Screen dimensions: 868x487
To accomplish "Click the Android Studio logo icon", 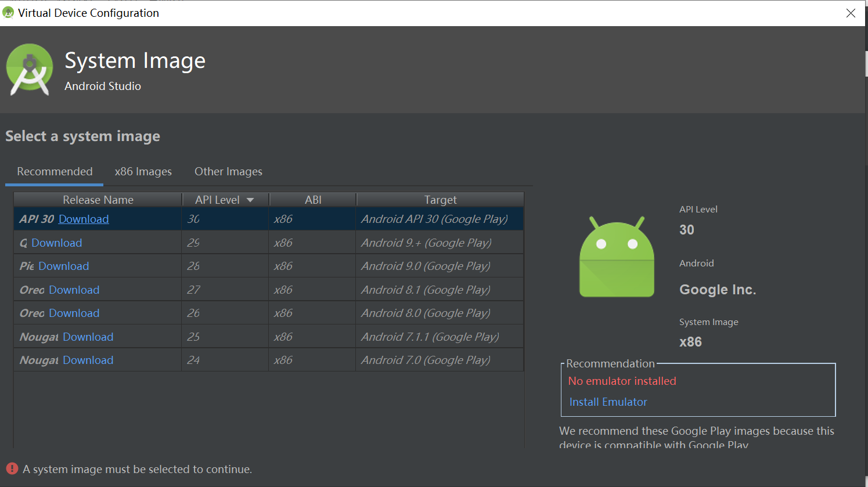I will pos(30,70).
